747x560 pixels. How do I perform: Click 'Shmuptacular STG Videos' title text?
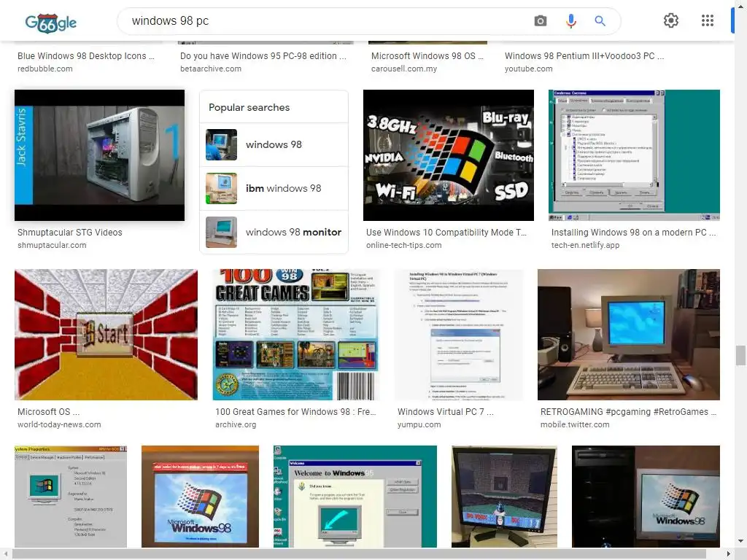coord(69,233)
